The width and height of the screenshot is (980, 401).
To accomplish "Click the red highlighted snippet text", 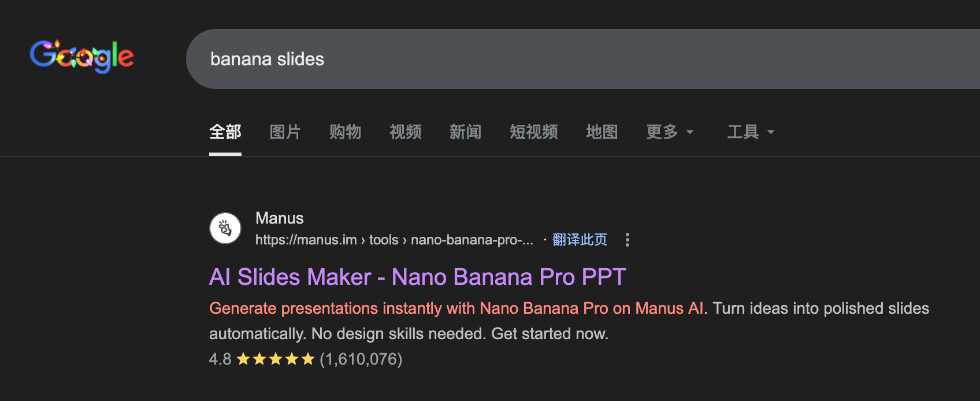I will (x=456, y=309).
